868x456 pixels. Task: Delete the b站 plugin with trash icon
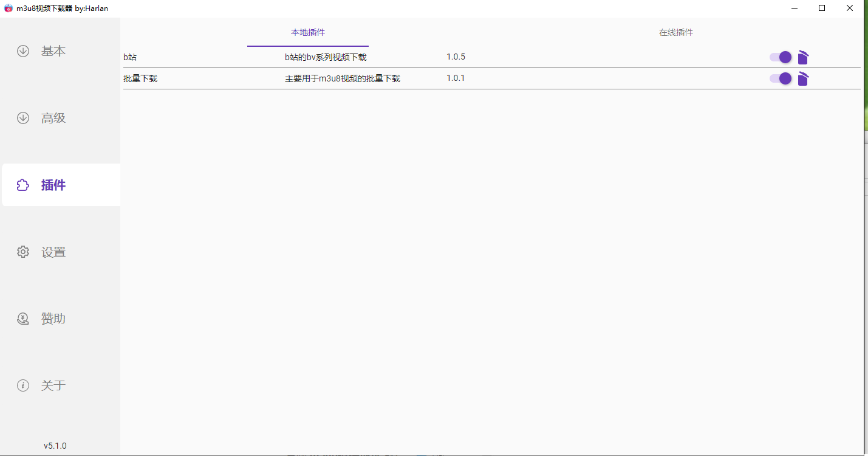pyautogui.click(x=803, y=57)
